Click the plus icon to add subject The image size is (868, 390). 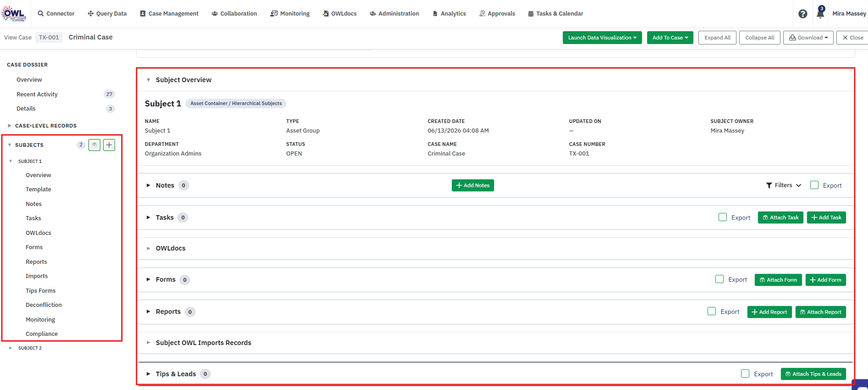point(109,145)
